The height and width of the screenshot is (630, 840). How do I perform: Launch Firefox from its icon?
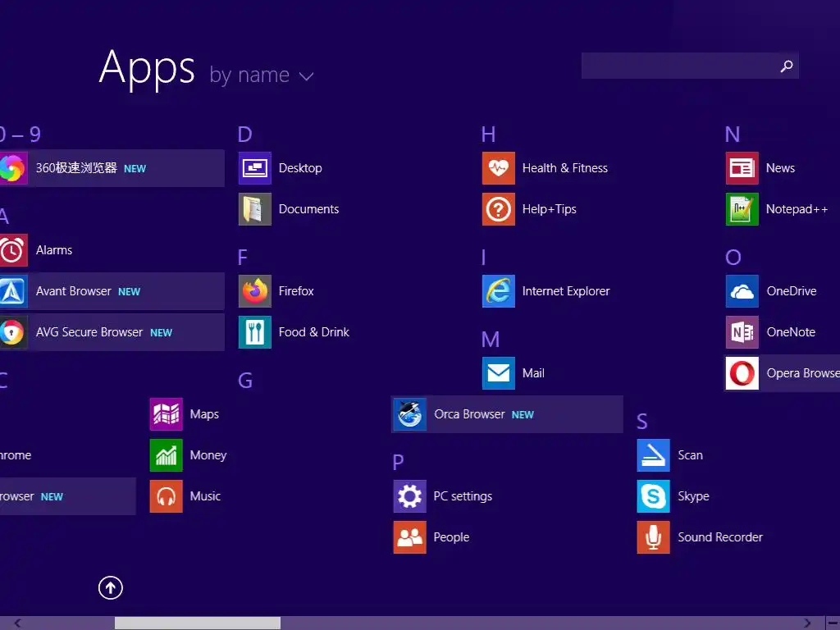coord(255,291)
